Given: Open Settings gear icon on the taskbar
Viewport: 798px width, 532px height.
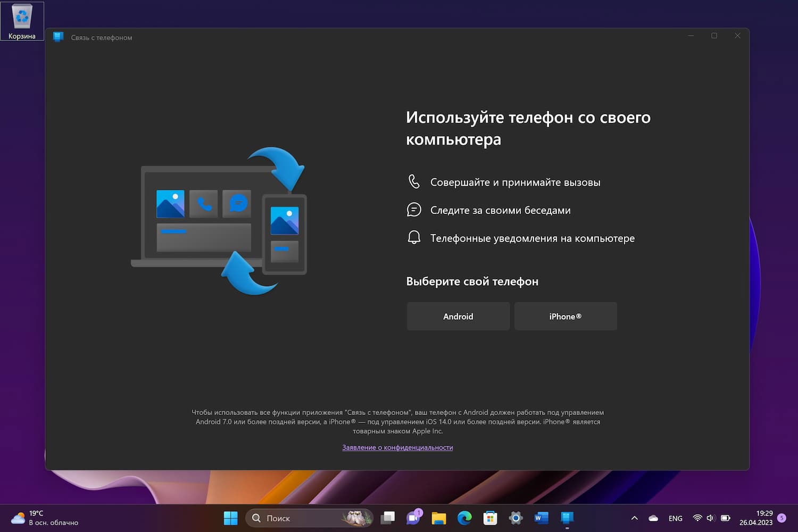Looking at the screenshot, I should [516, 518].
